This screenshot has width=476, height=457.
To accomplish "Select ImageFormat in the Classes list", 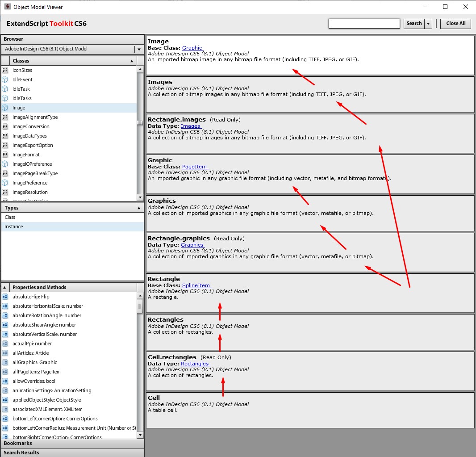I will click(69, 155).
